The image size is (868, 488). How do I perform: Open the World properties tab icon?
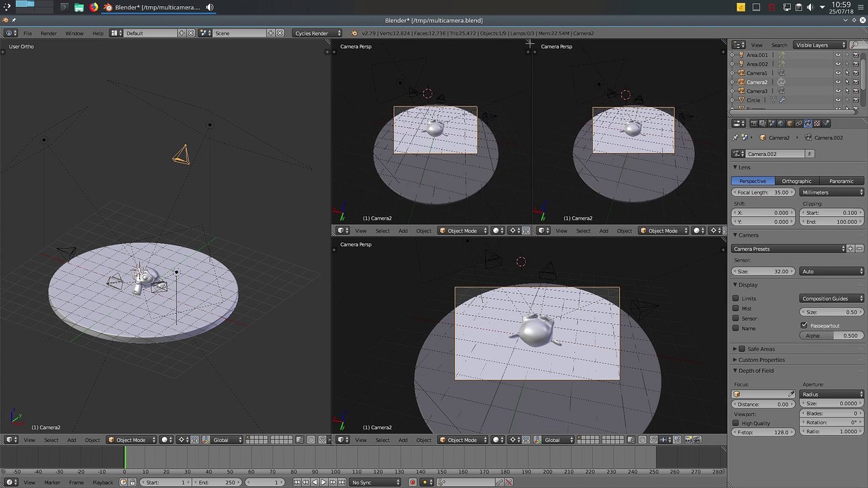pos(781,123)
